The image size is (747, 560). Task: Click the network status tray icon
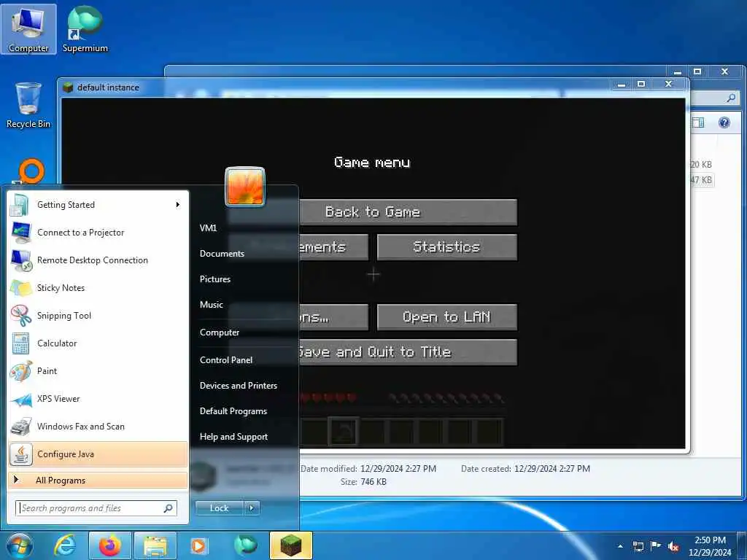click(638, 546)
